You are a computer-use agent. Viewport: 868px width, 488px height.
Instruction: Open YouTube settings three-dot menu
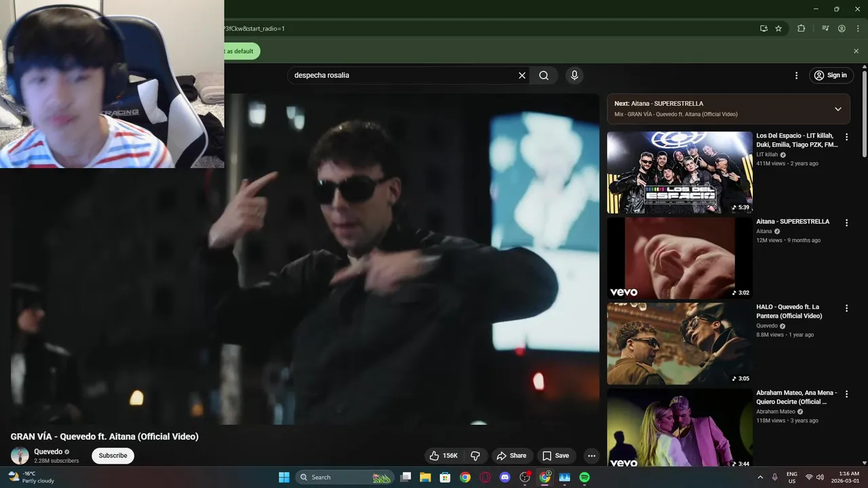tap(796, 75)
